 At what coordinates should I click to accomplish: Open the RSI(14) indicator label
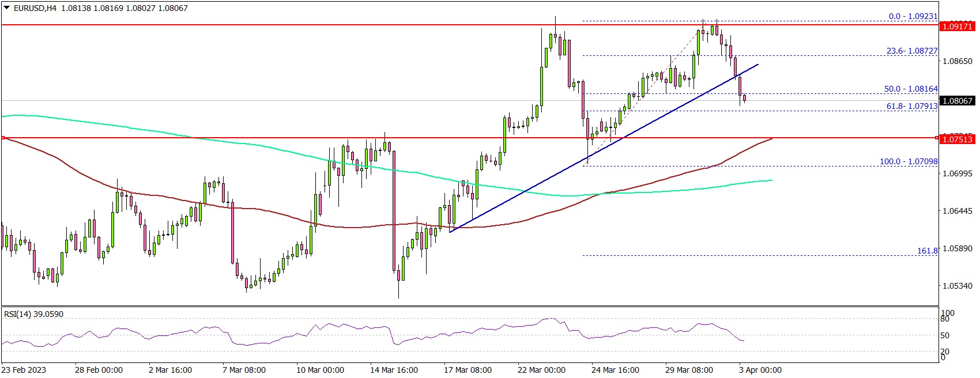[33, 314]
